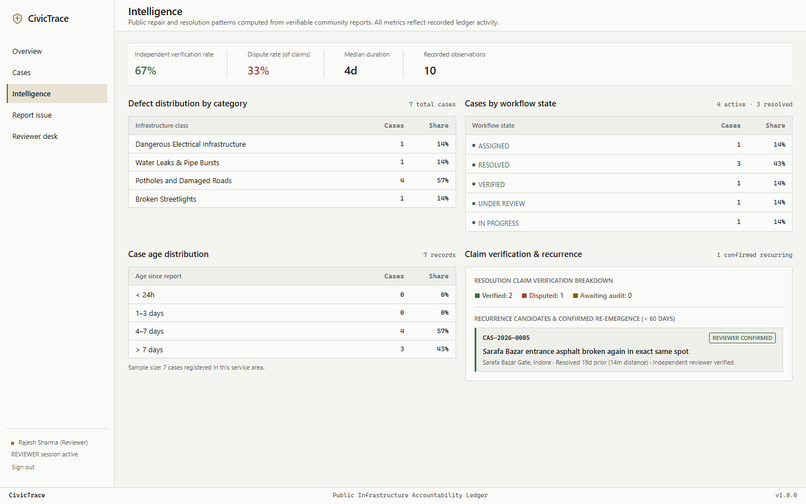Click the 'Defect distribution by category' heading
This screenshot has width=806, height=504.
[x=188, y=103]
